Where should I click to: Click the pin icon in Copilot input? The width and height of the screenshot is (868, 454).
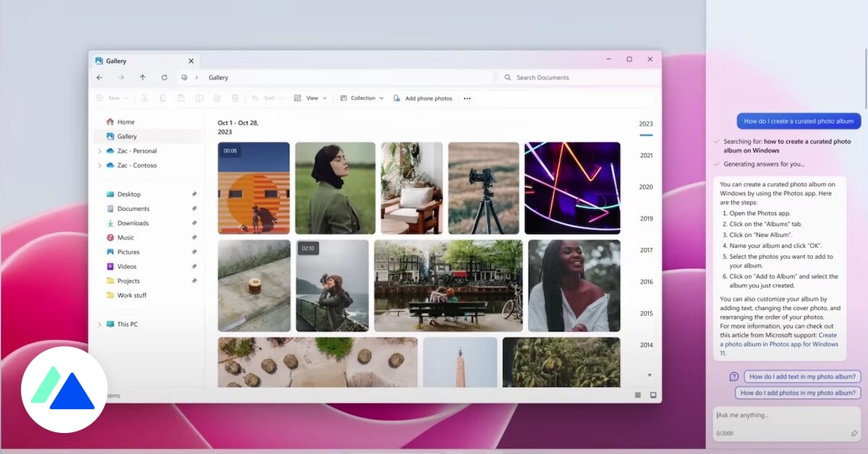pyautogui.click(x=854, y=434)
